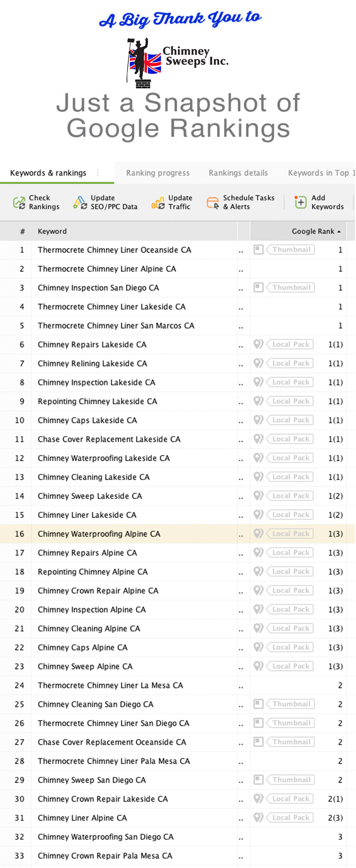Open Schedule Tasks & Alerts calendar icon

213,203
